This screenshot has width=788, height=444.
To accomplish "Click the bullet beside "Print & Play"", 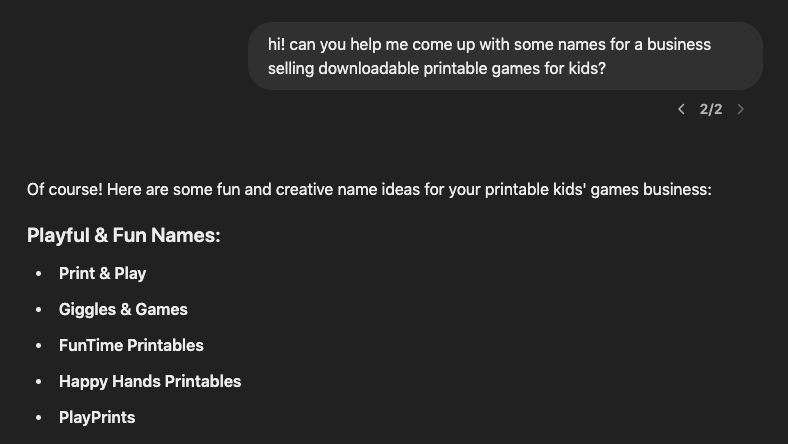I will click(x=39, y=274).
